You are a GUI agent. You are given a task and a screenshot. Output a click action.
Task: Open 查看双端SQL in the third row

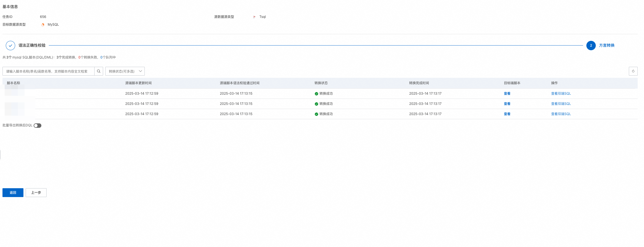pyautogui.click(x=561, y=114)
